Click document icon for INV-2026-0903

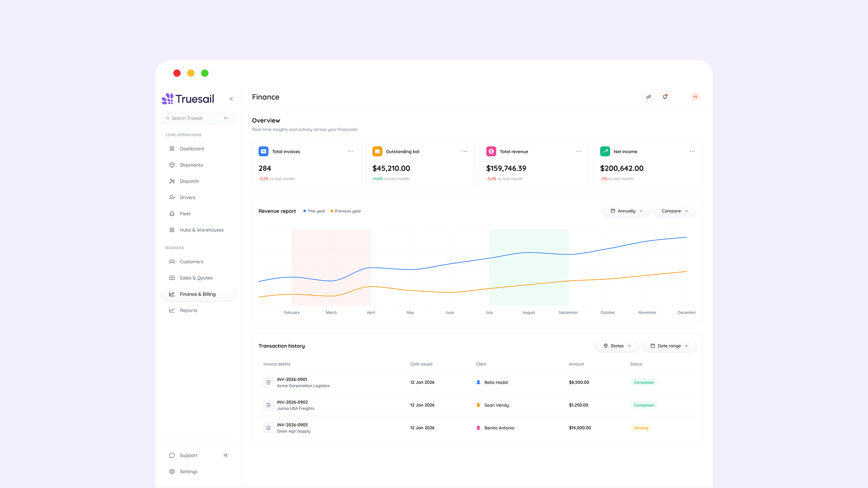click(269, 427)
